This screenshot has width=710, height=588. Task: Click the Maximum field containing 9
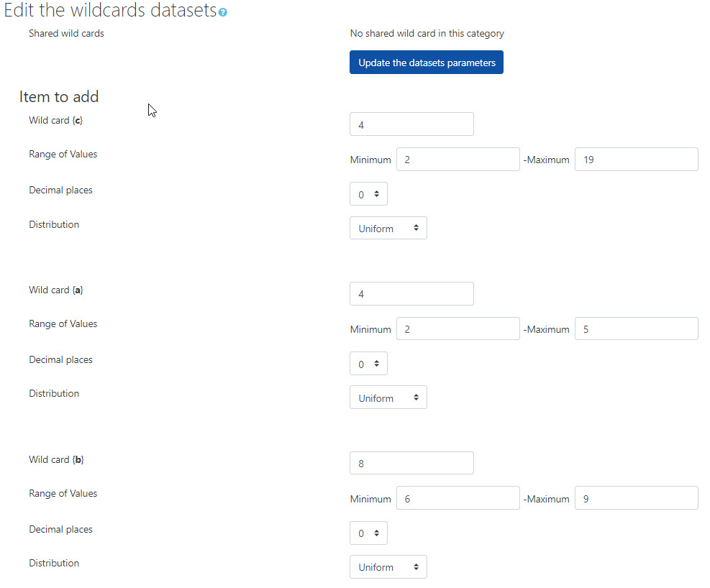tap(636, 498)
